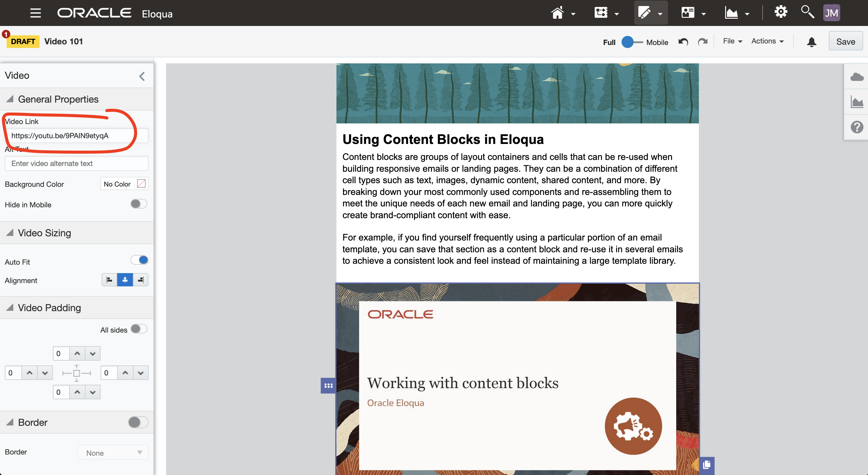Screen dimensions: 868x475
Task: Enable the All sides padding toggle
Action: pyautogui.click(x=139, y=329)
